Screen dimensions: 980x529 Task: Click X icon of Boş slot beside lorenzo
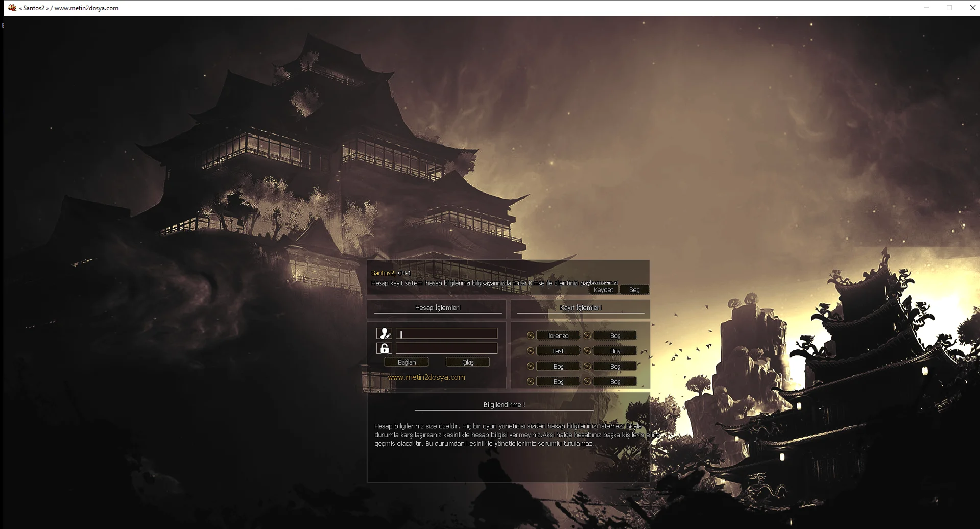[587, 335]
